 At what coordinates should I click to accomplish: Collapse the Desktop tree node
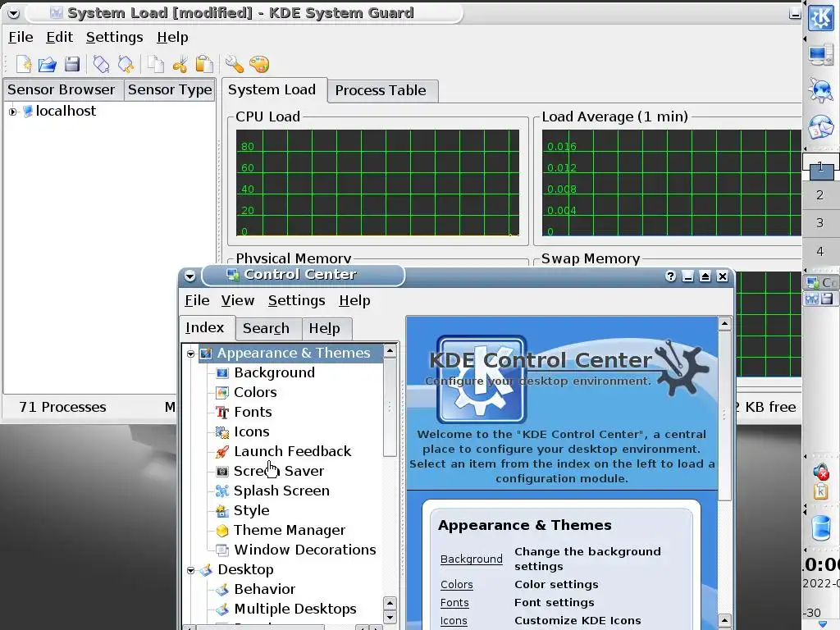pyautogui.click(x=190, y=571)
